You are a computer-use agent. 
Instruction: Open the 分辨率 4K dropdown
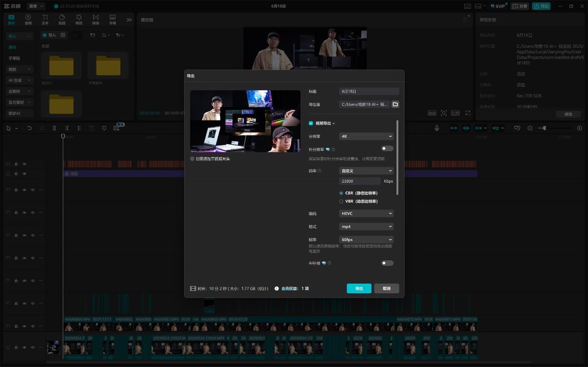pos(366,136)
